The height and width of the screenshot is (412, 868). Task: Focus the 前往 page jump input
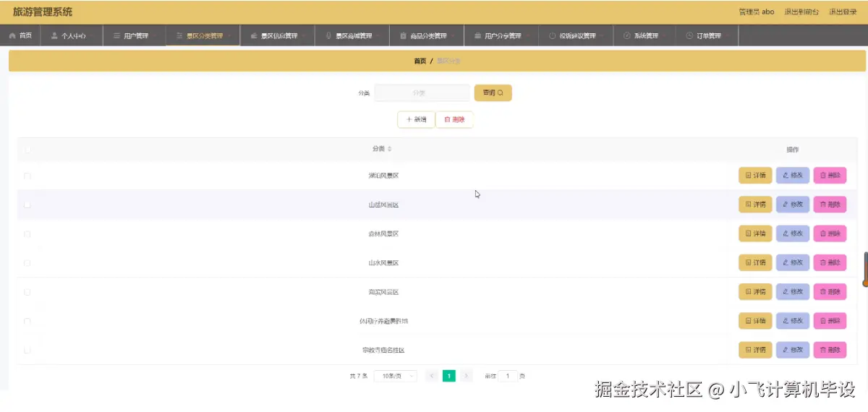[x=508, y=376]
